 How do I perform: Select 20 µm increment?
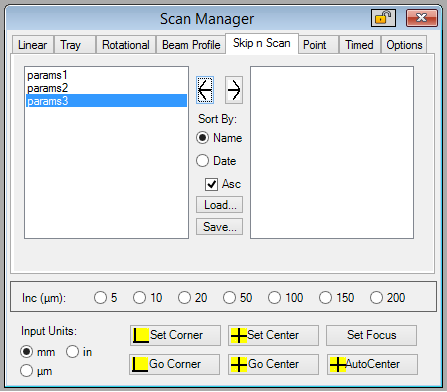[193, 297]
